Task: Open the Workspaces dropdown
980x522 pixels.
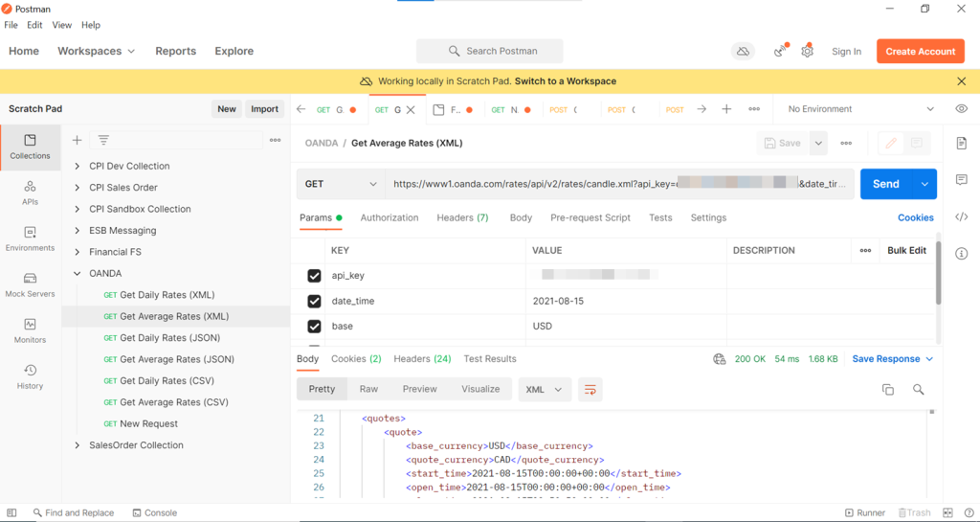Action: tap(97, 52)
